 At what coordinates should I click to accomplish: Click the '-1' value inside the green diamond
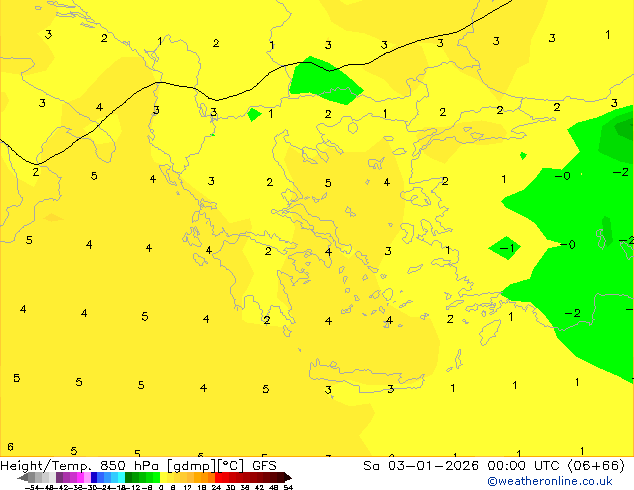point(507,247)
